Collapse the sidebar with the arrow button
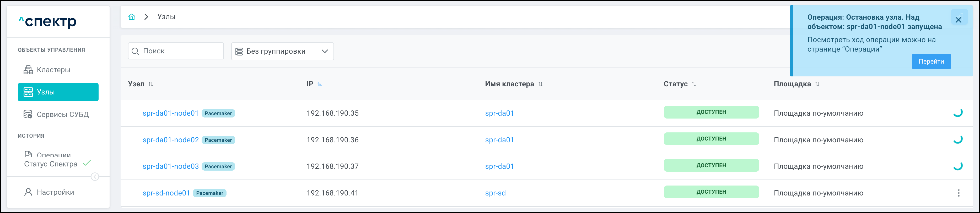Image resolution: width=980 pixels, height=213 pixels. coord(95,177)
